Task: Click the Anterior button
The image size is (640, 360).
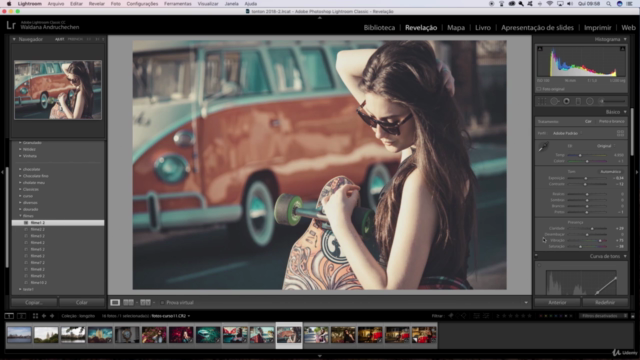Action: point(557,302)
